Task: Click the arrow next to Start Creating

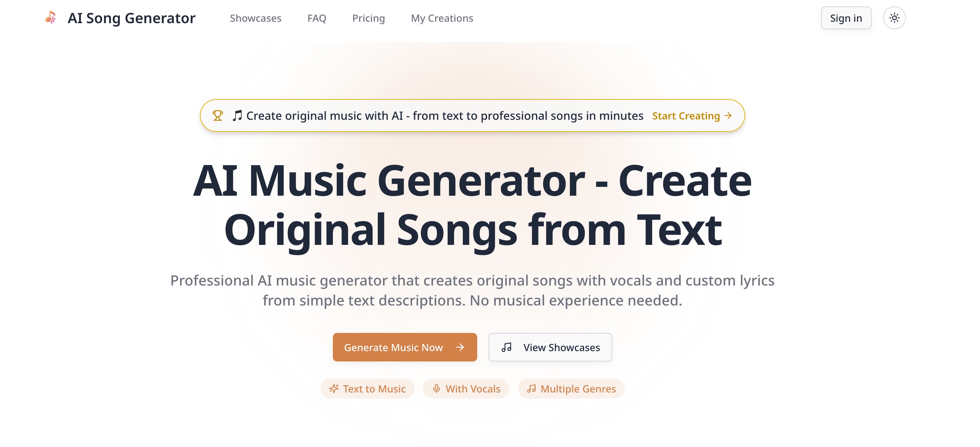Action: point(728,115)
